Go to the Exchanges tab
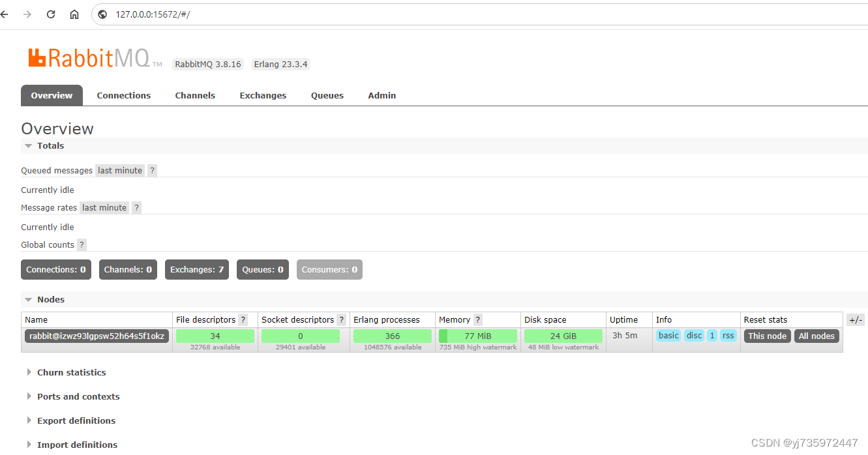This screenshot has height=455, width=868. (263, 95)
